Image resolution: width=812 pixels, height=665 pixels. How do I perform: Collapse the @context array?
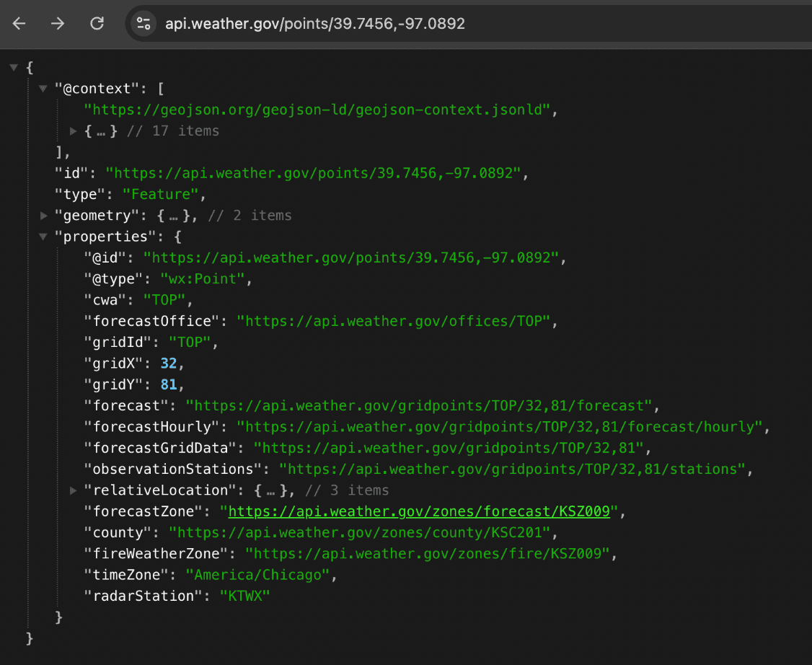tap(43, 88)
